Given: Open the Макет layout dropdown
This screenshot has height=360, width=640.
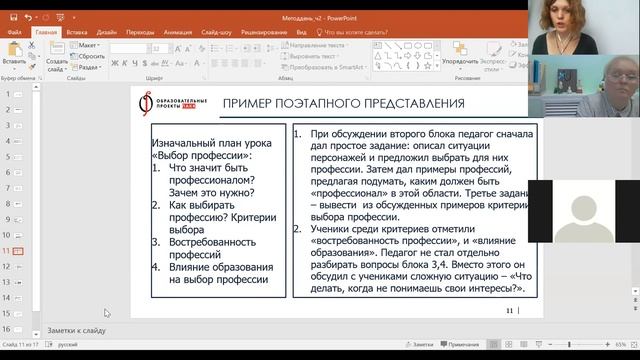Looking at the screenshot, I should point(85,45).
